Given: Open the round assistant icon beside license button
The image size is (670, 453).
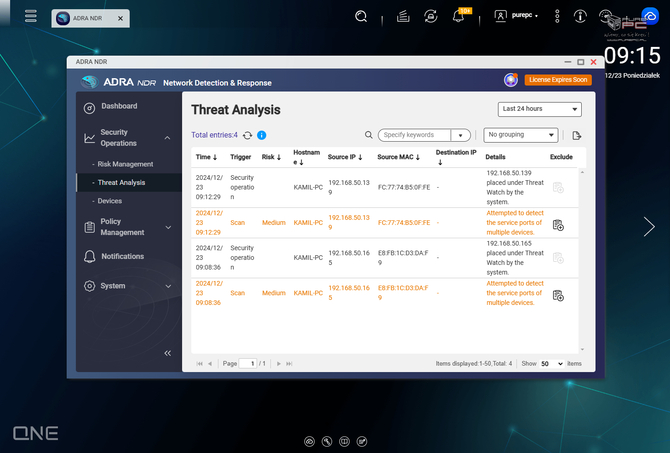Looking at the screenshot, I should [511, 80].
